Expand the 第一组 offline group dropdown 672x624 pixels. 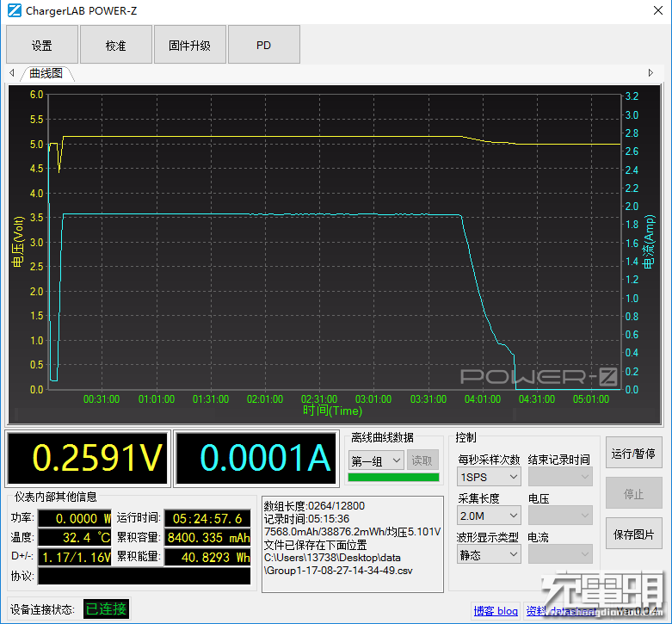(x=376, y=460)
